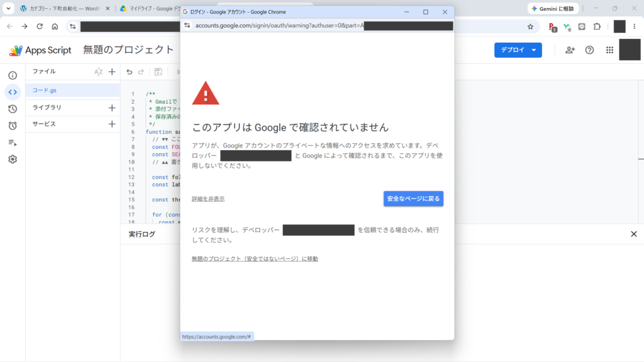Click the 実行ログ heading
The image size is (644, 362).
click(142, 234)
